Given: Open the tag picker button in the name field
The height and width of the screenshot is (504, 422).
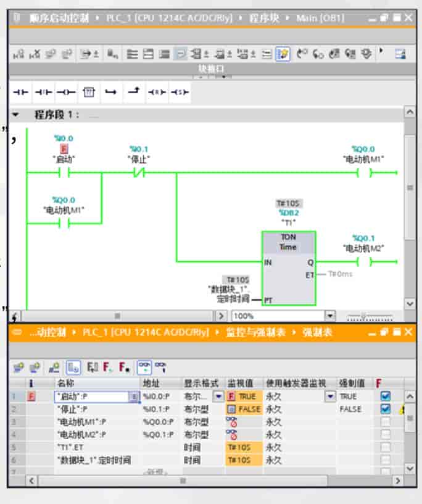Looking at the screenshot, I should coord(134,397).
